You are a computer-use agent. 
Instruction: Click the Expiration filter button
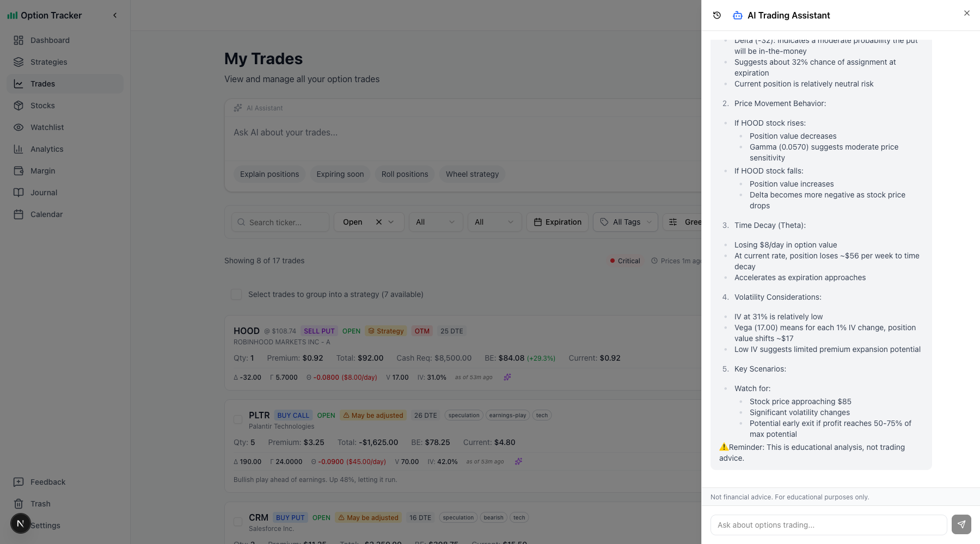pyautogui.click(x=558, y=222)
